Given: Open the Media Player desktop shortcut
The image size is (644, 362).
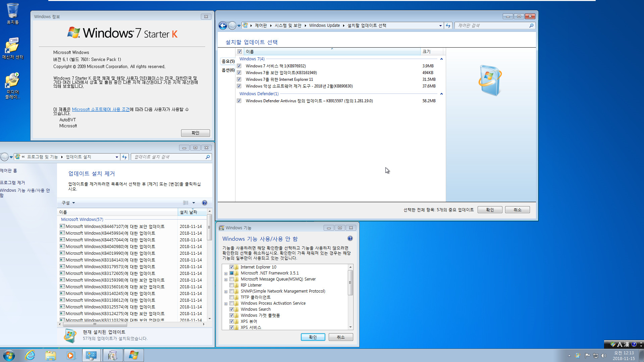Looking at the screenshot, I should point(12,86).
